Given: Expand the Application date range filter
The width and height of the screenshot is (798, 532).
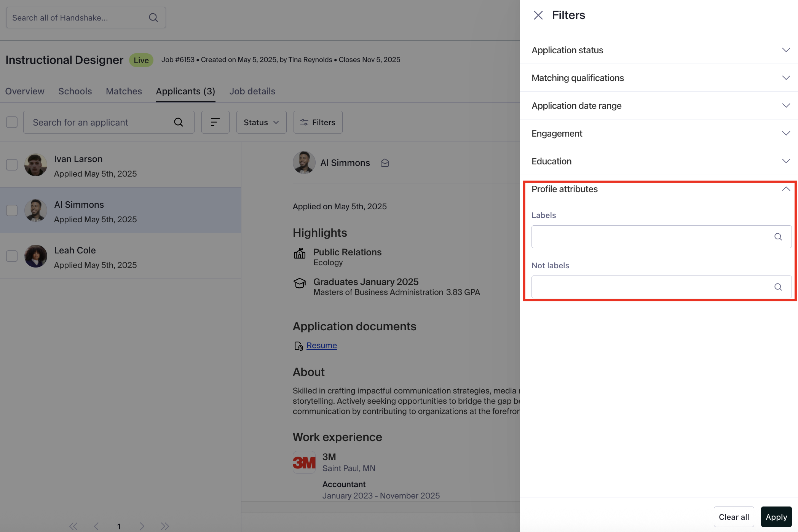Looking at the screenshot, I should click(x=659, y=106).
